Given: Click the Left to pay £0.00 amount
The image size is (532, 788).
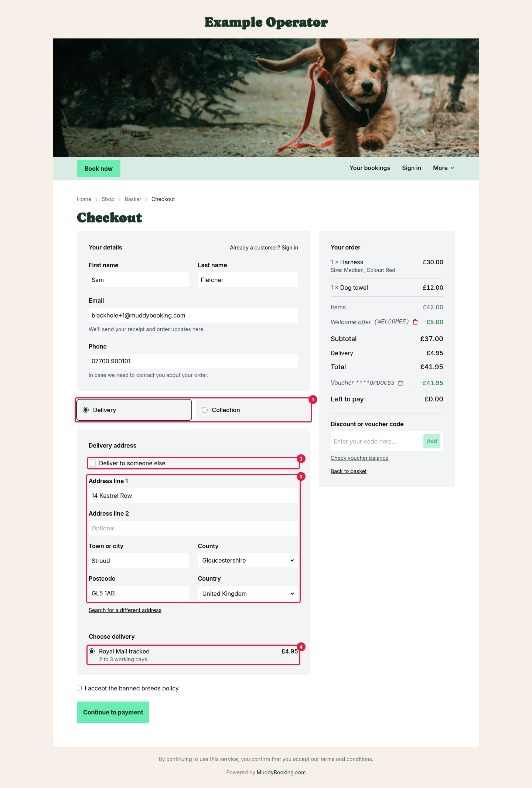Looking at the screenshot, I should point(434,399).
